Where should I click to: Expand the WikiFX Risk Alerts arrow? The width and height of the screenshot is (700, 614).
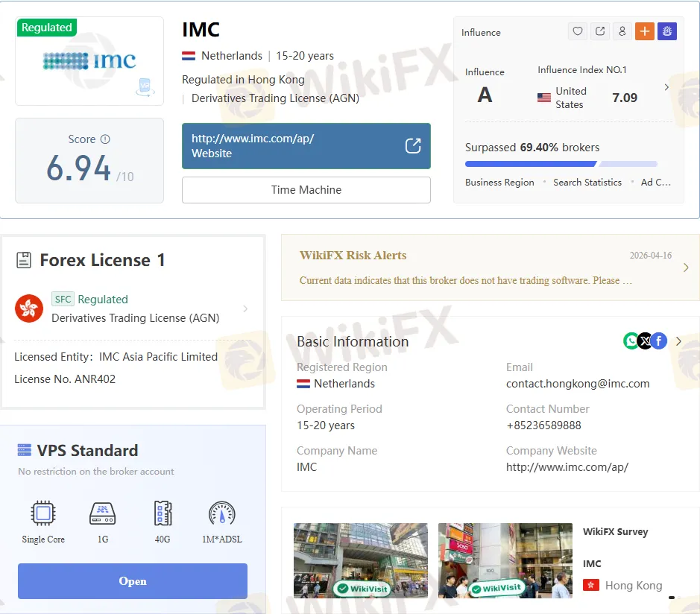pos(686,268)
